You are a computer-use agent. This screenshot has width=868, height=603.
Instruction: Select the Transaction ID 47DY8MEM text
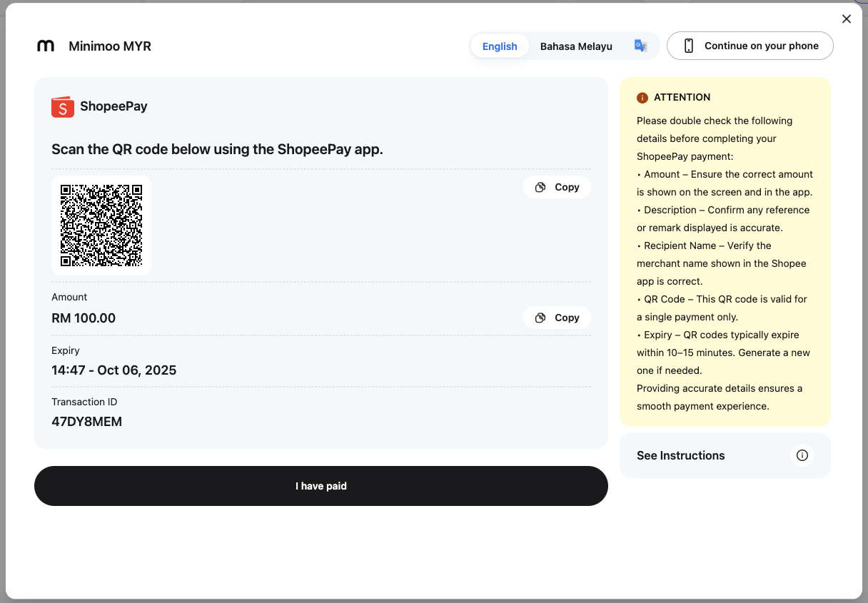click(87, 421)
